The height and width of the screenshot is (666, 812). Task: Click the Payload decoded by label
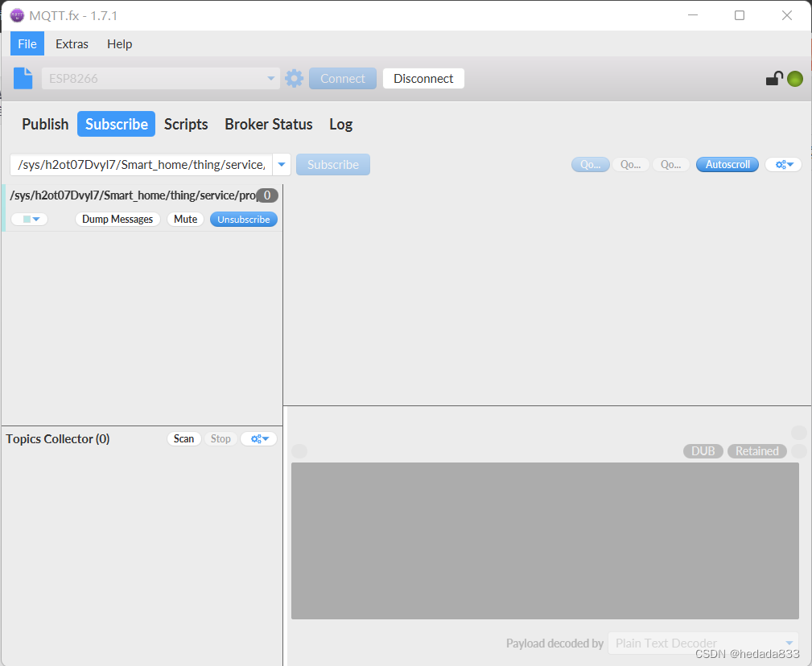coord(554,643)
